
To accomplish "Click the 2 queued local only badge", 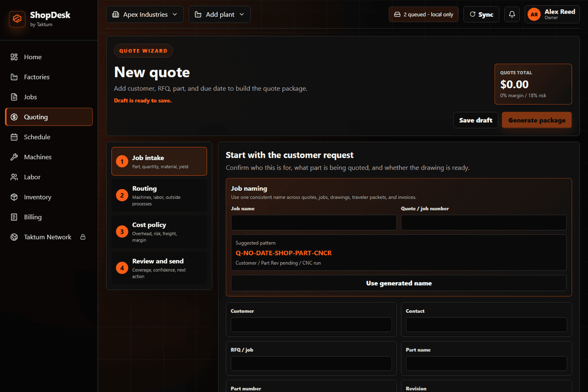I will pyautogui.click(x=424, y=14).
